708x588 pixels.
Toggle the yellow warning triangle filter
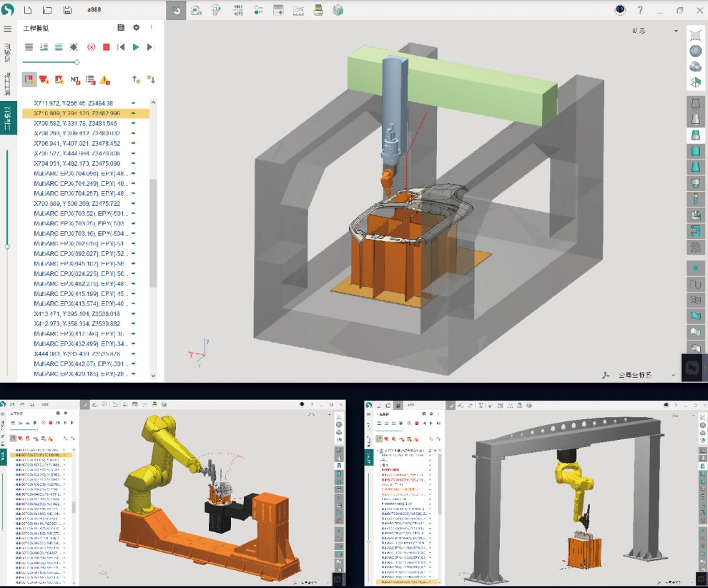(x=104, y=80)
